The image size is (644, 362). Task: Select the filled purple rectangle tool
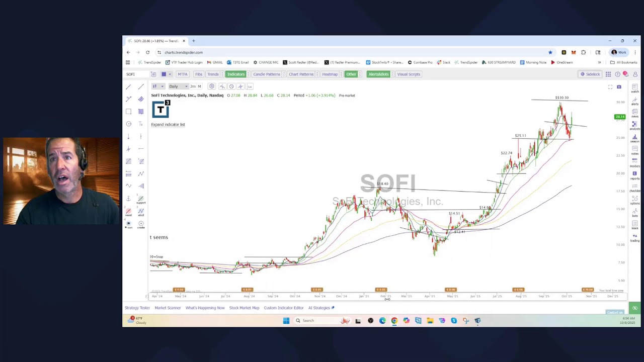pyautogui.click(x=141, y=112)
